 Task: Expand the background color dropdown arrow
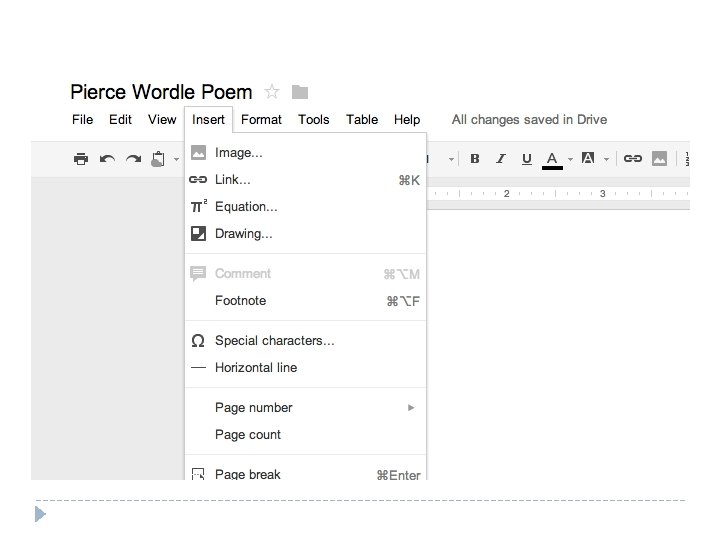(607, 160)
